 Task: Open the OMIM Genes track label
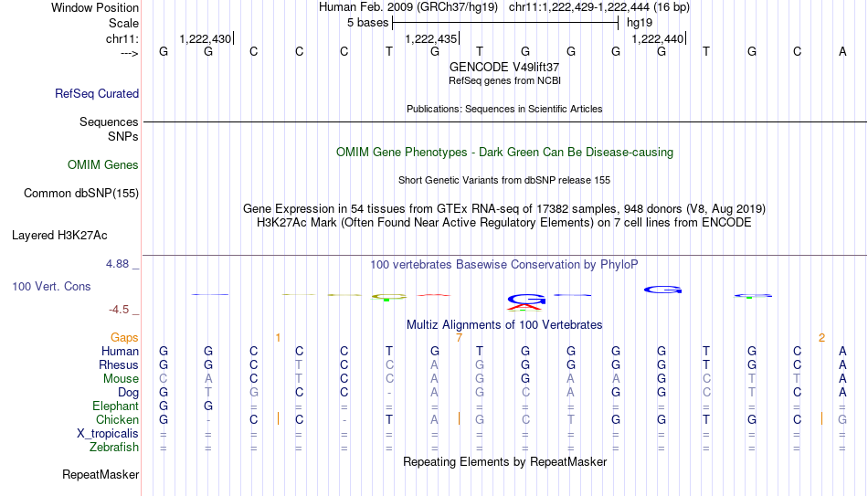click(x=102, y=165)
